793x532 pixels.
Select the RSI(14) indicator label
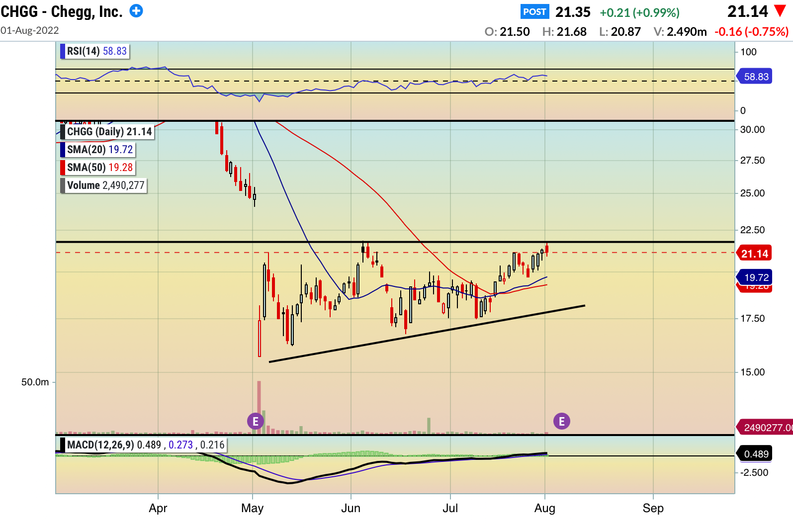tap(94, 51)
